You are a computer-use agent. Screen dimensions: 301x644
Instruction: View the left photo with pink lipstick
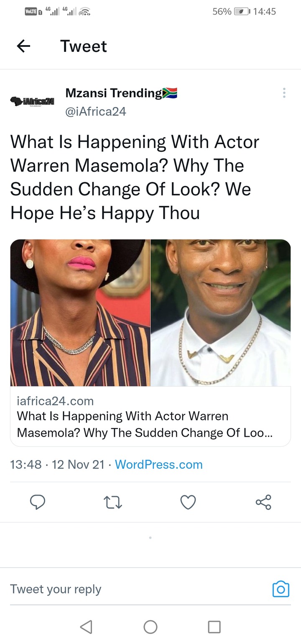coord(80,313)
